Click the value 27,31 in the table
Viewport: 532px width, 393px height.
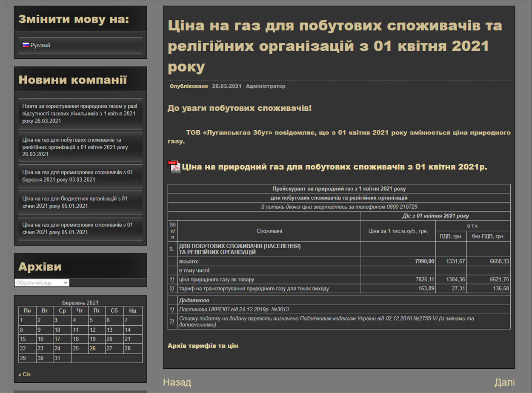pyautogui.click(x=458, y=289)
